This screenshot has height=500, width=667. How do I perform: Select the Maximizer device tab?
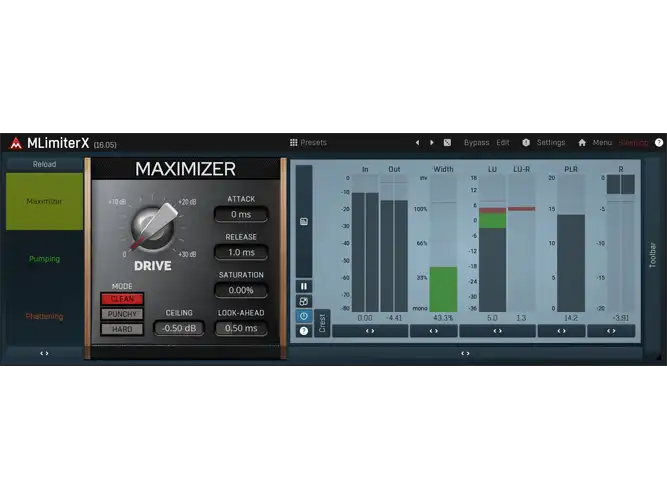pos(44,201)
